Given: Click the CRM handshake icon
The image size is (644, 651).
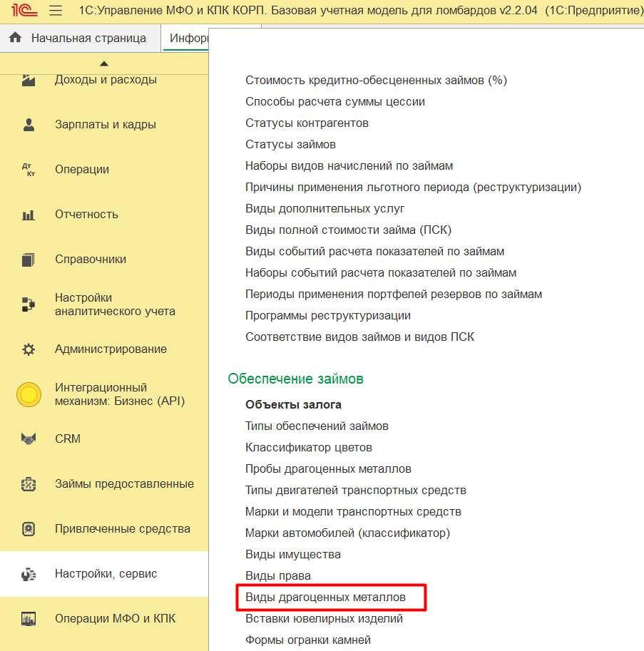Looking at the screenshot, I should pos(29,439).
